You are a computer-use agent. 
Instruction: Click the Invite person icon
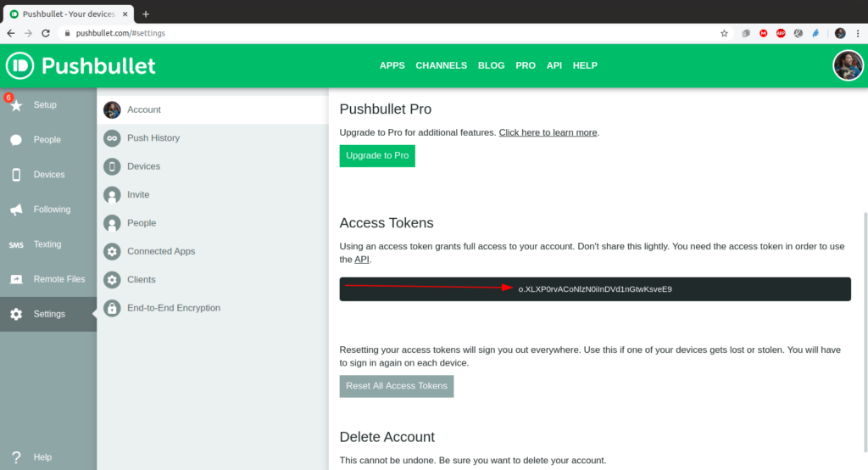click(112, 194)
